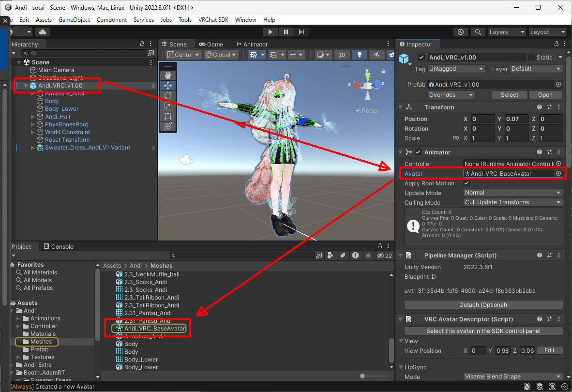572x392 pixels.
Task: Toggle grid snapping icon in Scene toolbar
Action: pyautogui.click(x=273, y=55)
